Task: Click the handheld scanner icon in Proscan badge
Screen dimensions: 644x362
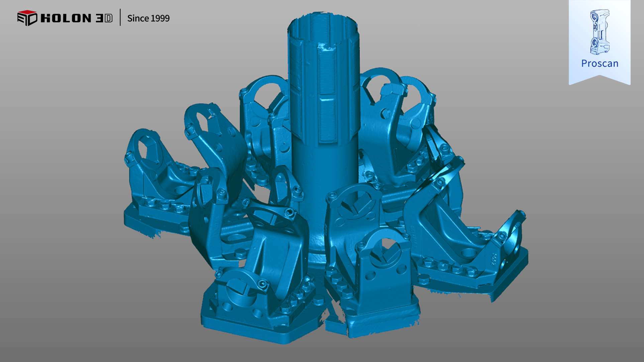Action: tap(599, 32)
